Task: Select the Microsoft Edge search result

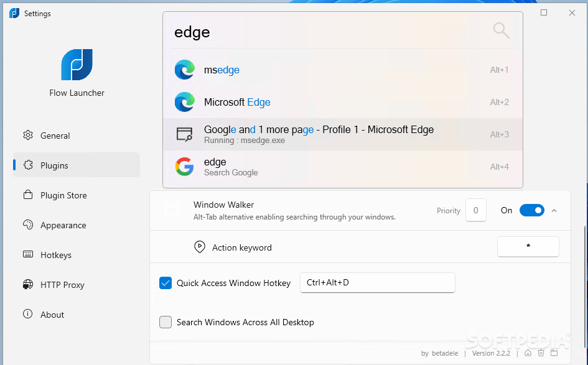Action: point(343,102)
